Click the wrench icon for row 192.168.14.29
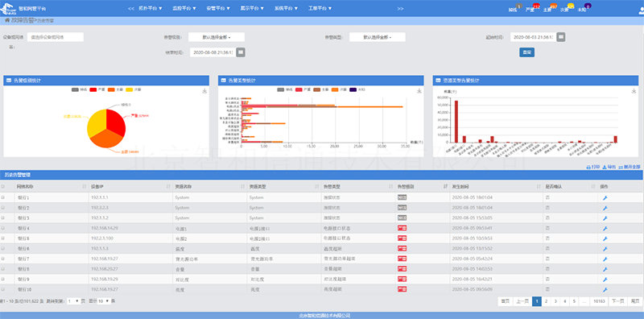Screen dimensions: 644x319 [605, 229]
